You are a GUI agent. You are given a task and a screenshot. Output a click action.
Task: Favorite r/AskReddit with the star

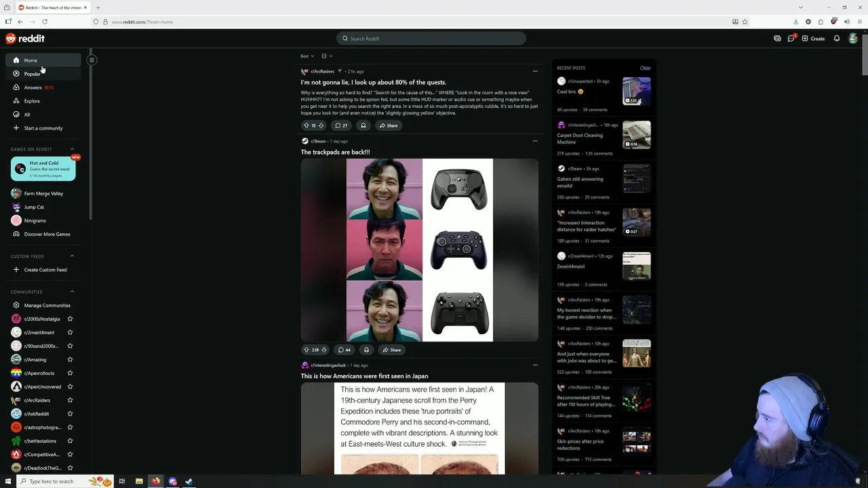pyautogui.click(x=70, y=413)
